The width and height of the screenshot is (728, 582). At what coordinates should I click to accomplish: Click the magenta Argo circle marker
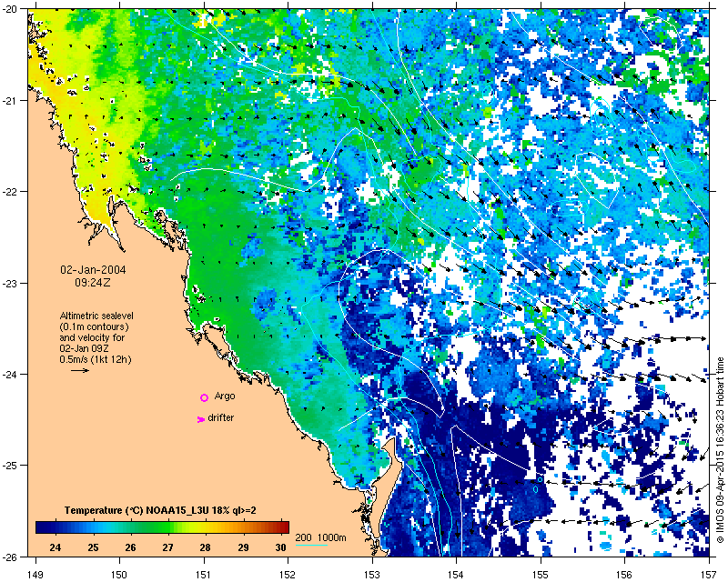click(x=204, y=397)
